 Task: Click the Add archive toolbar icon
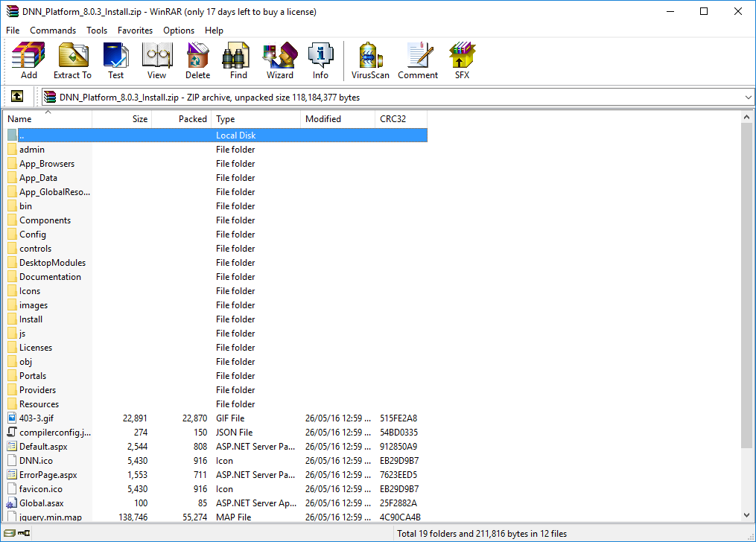coord(28,60)
